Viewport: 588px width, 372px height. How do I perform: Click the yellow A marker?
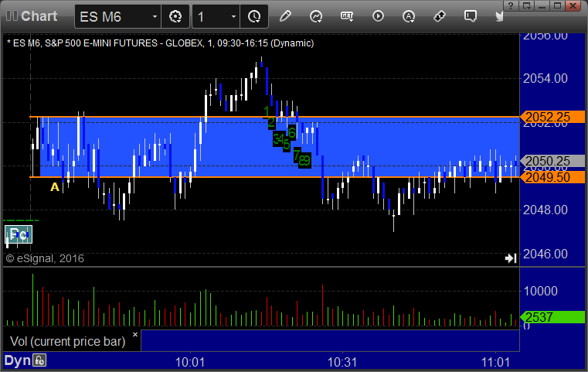click(55, 187)
